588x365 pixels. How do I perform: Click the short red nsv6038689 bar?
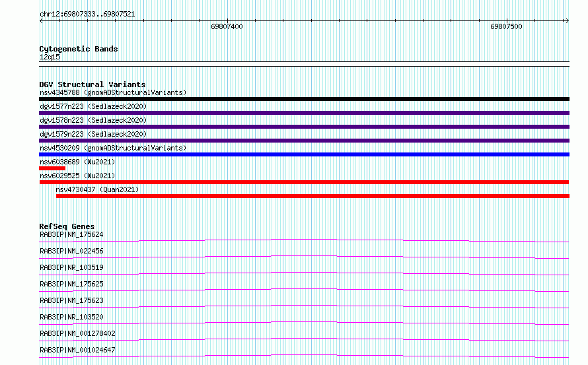click(x=52, y=168)
